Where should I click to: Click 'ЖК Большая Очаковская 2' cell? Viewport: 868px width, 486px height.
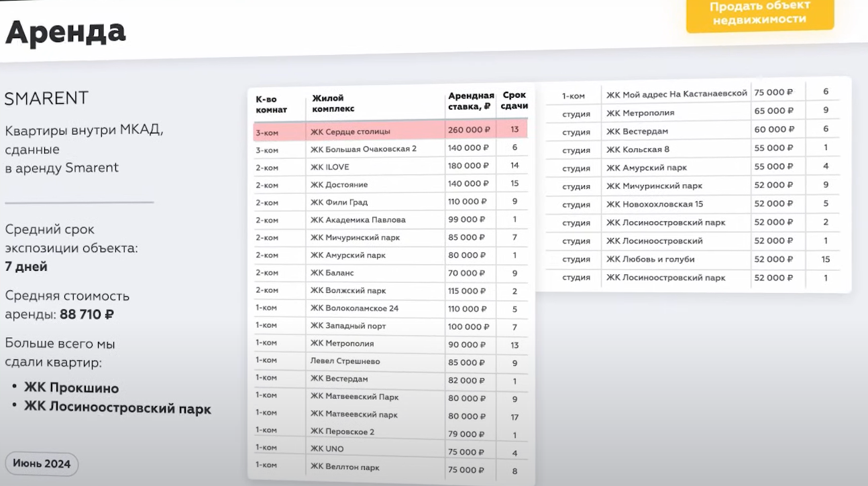(x=364, y=149)
